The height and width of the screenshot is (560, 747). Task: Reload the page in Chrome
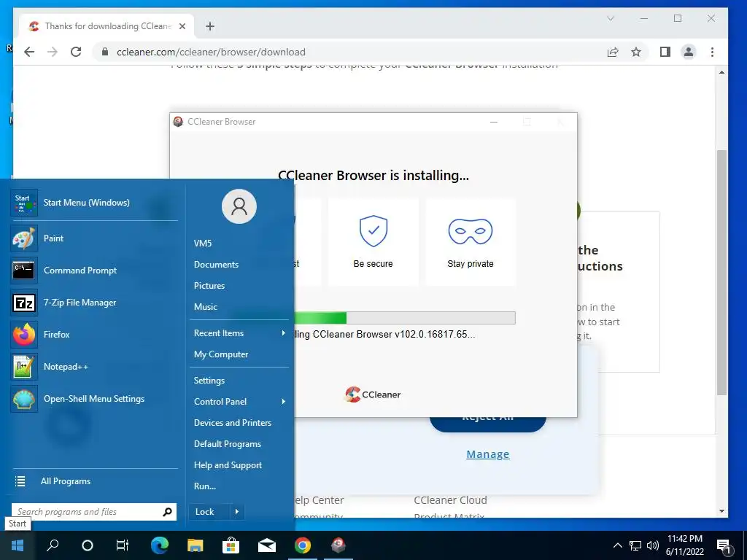[76, 52]
